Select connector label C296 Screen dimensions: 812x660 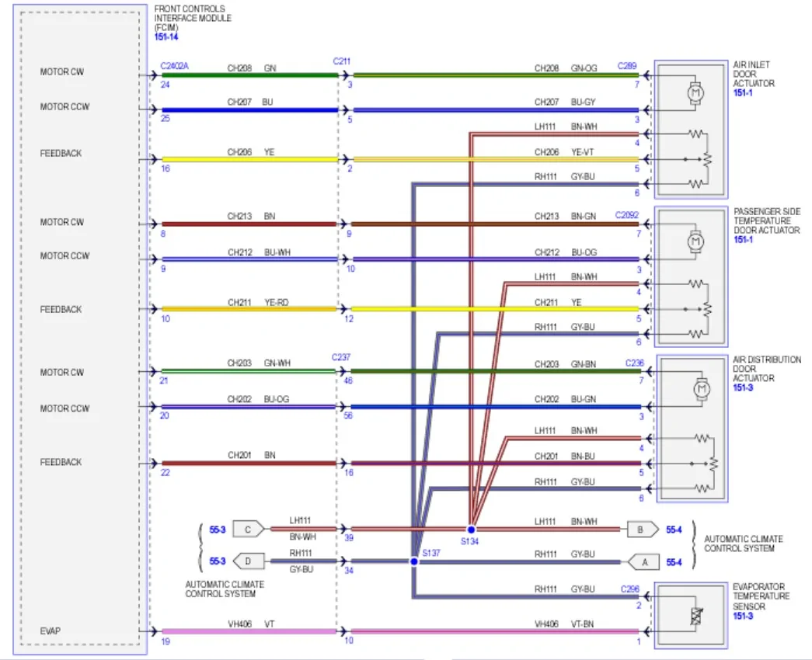coord(630,589)
